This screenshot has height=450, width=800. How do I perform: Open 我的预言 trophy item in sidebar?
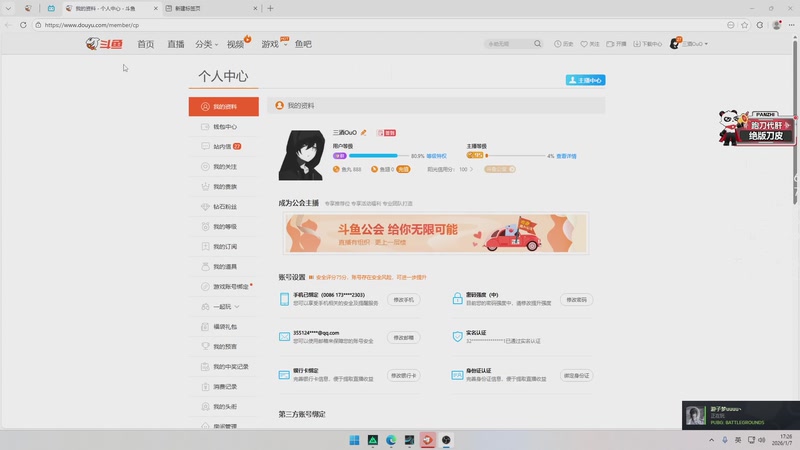point(223,346)
